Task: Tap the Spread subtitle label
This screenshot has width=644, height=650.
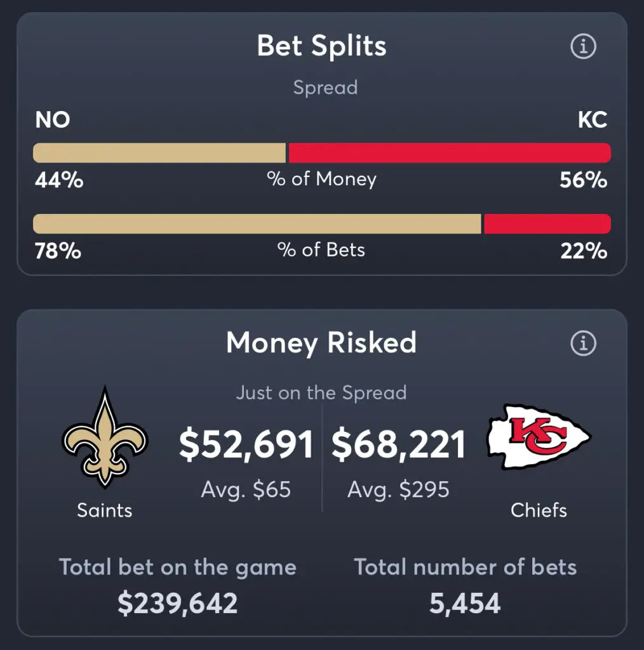Action: click(325, 88)
